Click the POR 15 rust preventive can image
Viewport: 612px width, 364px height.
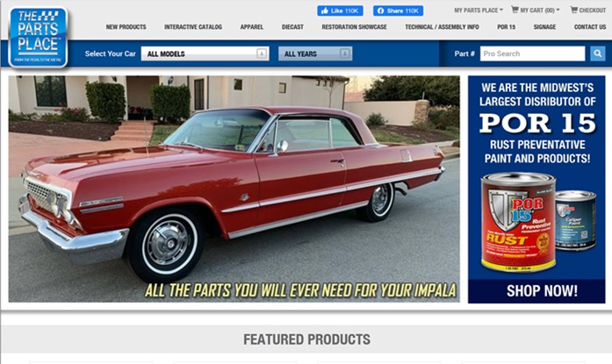click(517, 223)
